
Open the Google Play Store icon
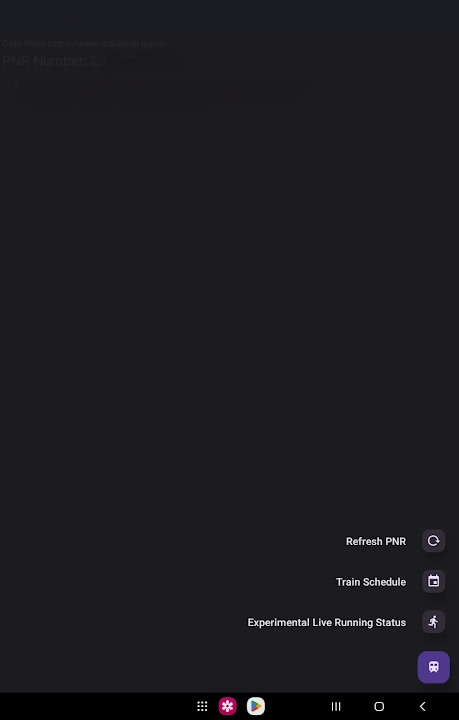tap(256, 706)
